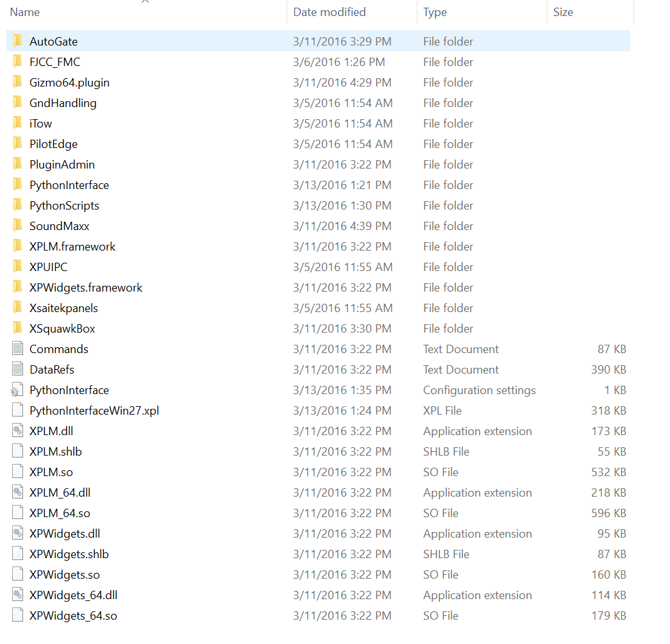
Task: Click the DataRefs 390 KB size cell
Action: coord(608,369)
